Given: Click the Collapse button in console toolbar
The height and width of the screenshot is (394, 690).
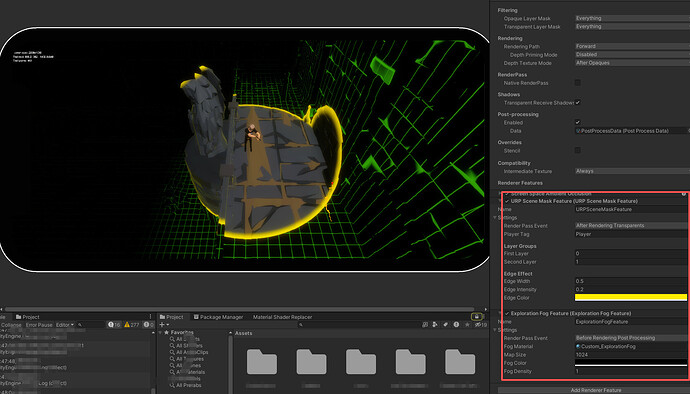Looking at the screenshot, I should click(x=11, y=325).
